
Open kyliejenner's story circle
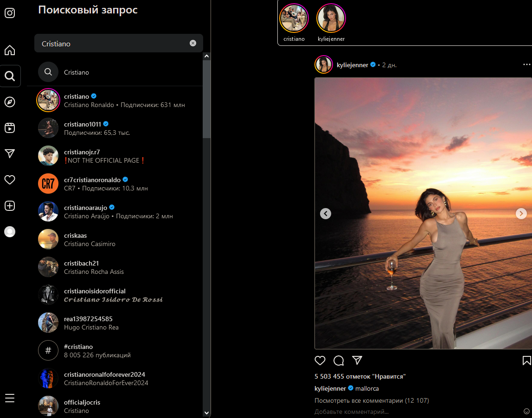coord(331,19)
